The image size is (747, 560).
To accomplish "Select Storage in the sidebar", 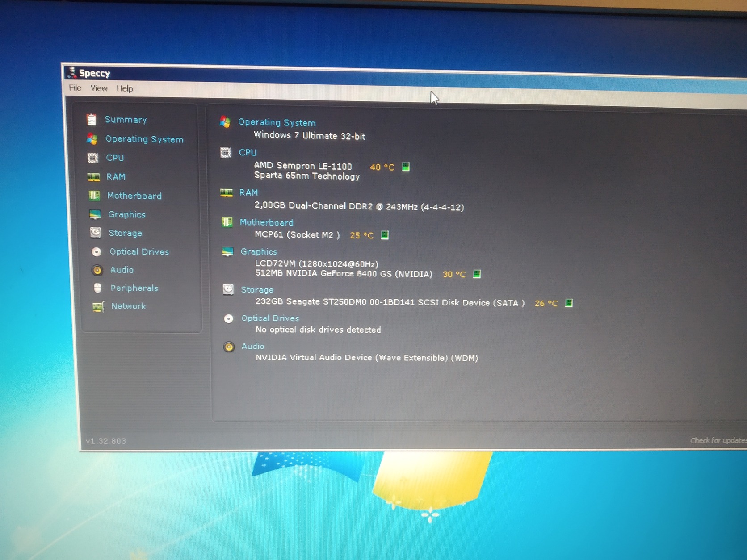I will click(x=126, y=233).
